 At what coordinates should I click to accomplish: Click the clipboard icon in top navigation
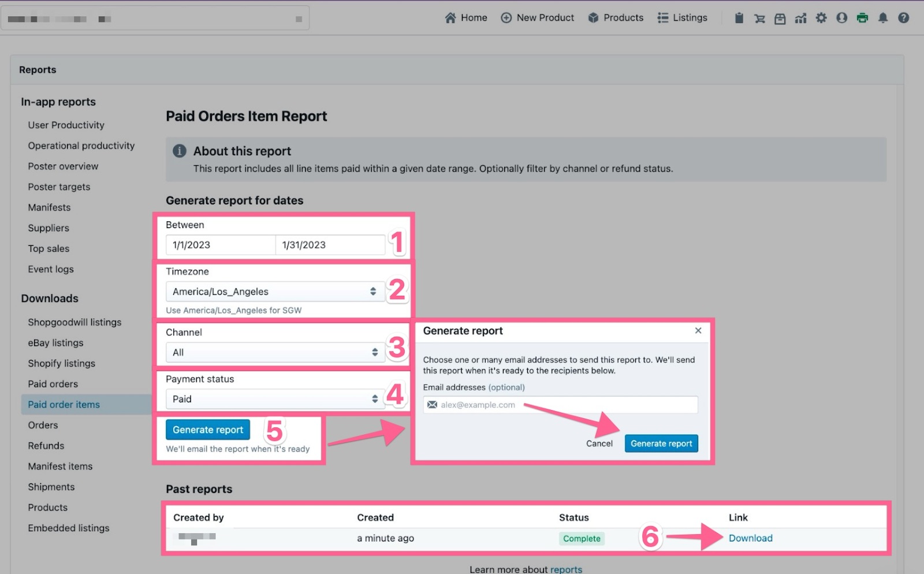pos(739,18)
